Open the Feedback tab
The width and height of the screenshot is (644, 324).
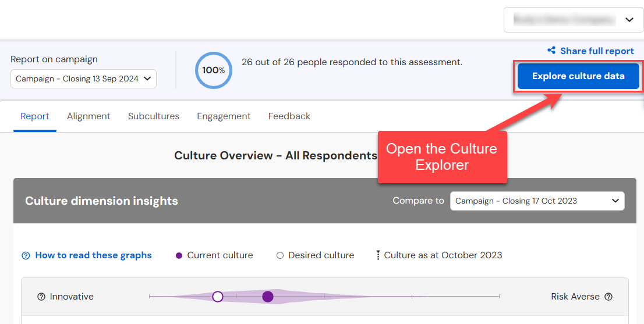pos(289,116)
